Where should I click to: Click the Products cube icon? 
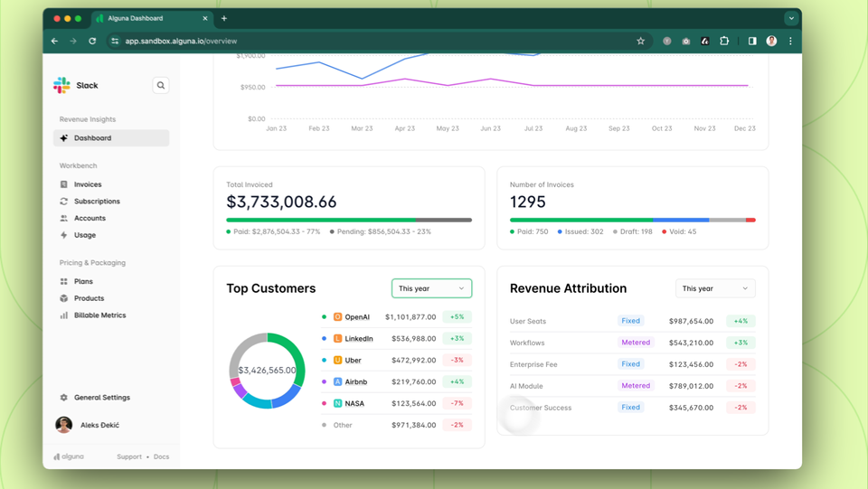pos(63,298)
